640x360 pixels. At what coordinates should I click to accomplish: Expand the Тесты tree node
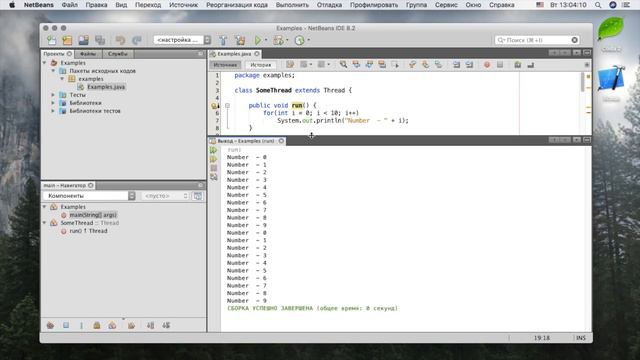point(53,95)
